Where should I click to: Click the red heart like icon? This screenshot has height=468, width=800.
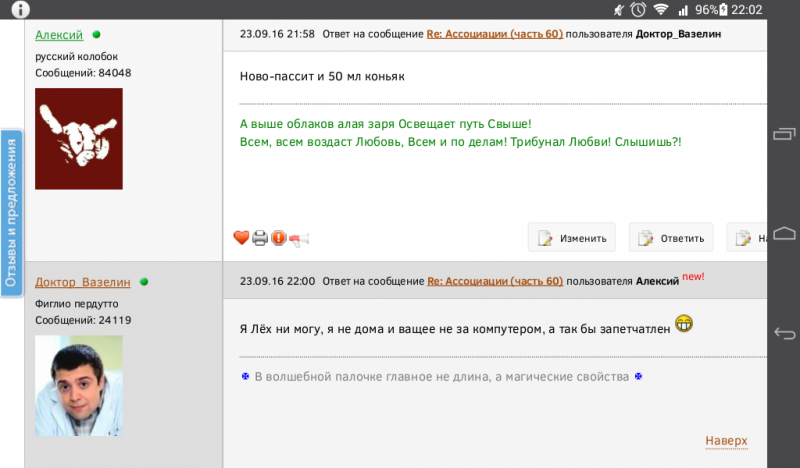pos(241,238)
